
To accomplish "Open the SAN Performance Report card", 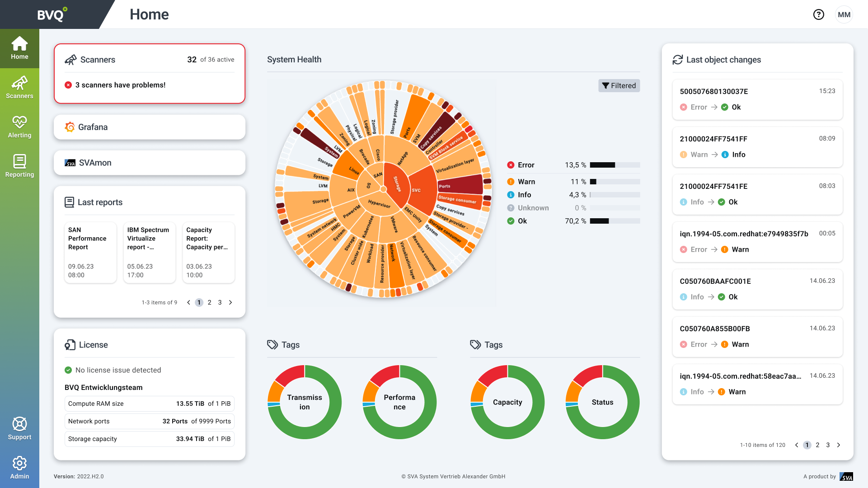I will tap(90, 252).
